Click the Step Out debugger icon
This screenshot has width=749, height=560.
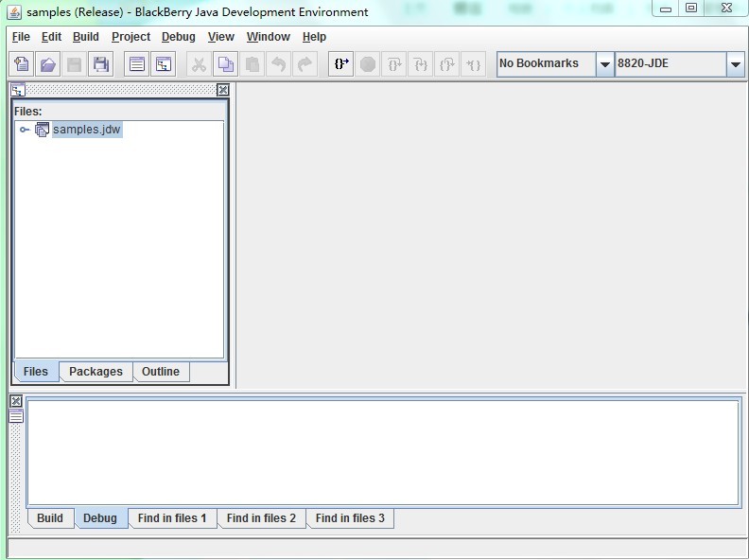(447, 64)
